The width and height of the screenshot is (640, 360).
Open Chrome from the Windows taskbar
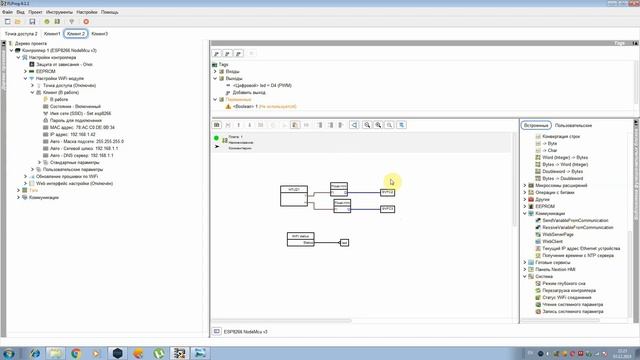tap(76, 353)
